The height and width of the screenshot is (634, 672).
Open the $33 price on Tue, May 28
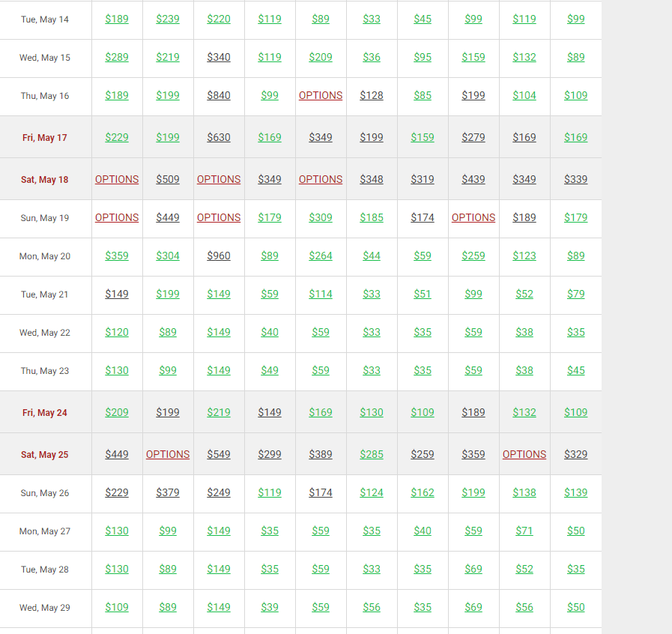[372, 568]
